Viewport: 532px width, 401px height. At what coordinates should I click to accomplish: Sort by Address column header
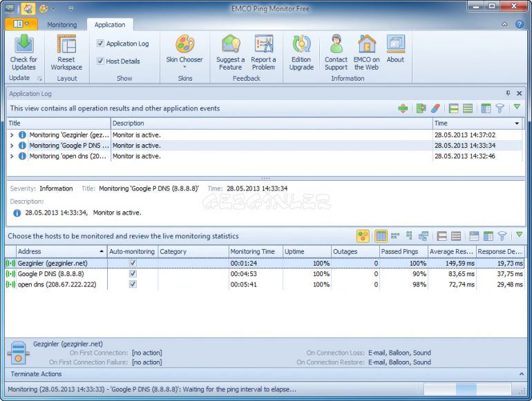(61, 251)
